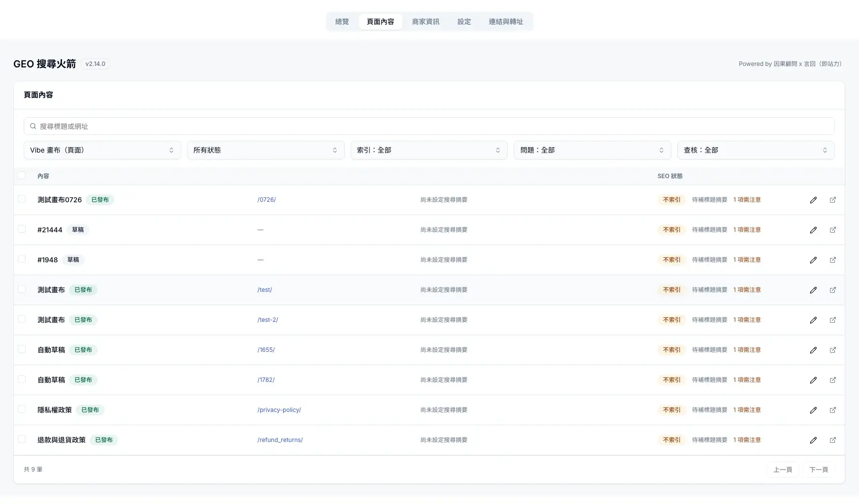859x504 pixels.
Task: Switch to the 總覽 tab
Action: [x=342, y=22]
